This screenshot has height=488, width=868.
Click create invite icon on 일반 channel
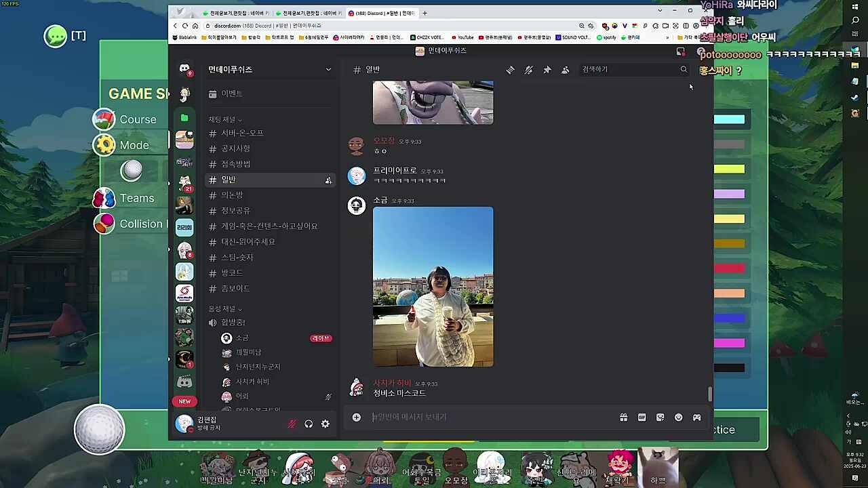point(328,180)
